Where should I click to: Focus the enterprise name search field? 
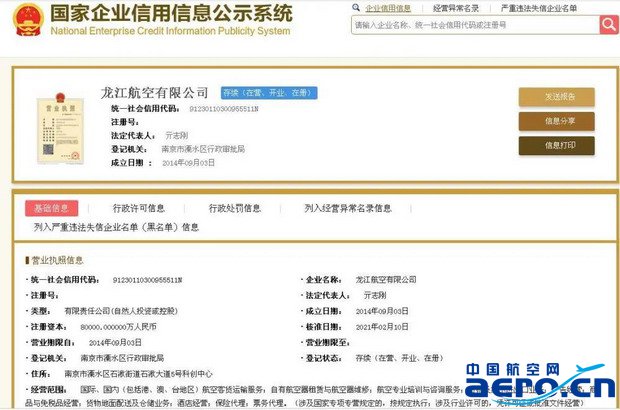[475, 25]
